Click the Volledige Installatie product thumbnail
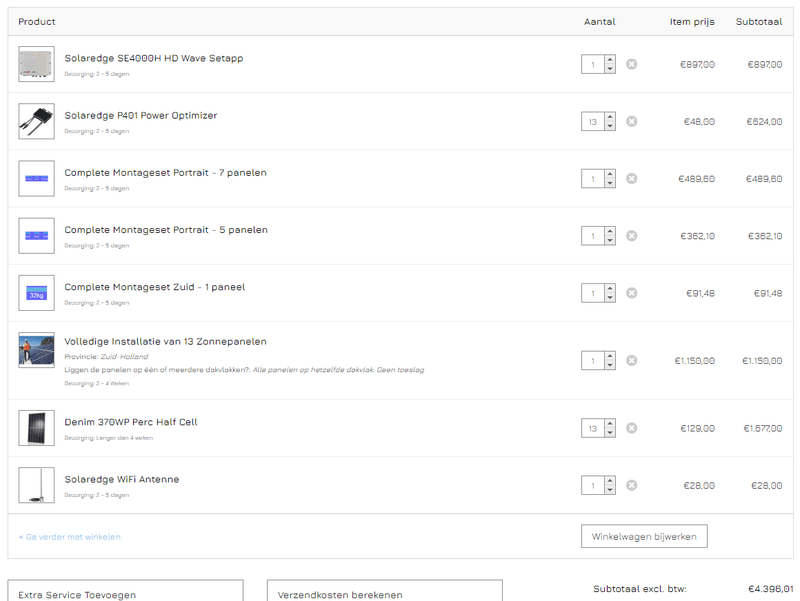 [x=36, y=351]
